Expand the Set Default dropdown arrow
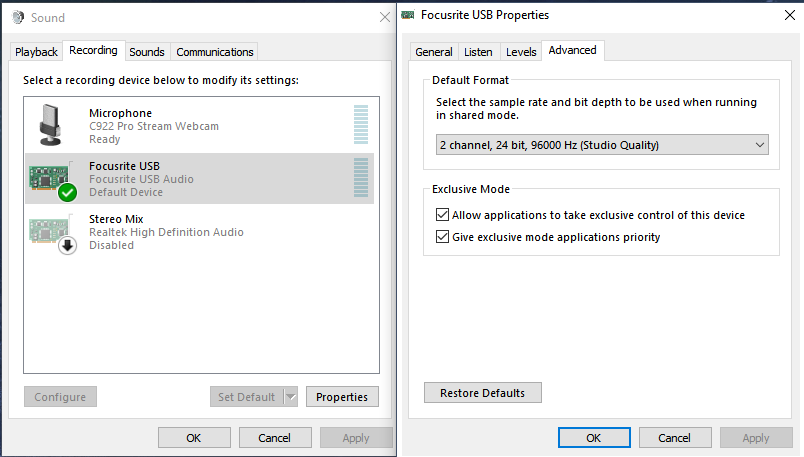 tap(291, 397)
